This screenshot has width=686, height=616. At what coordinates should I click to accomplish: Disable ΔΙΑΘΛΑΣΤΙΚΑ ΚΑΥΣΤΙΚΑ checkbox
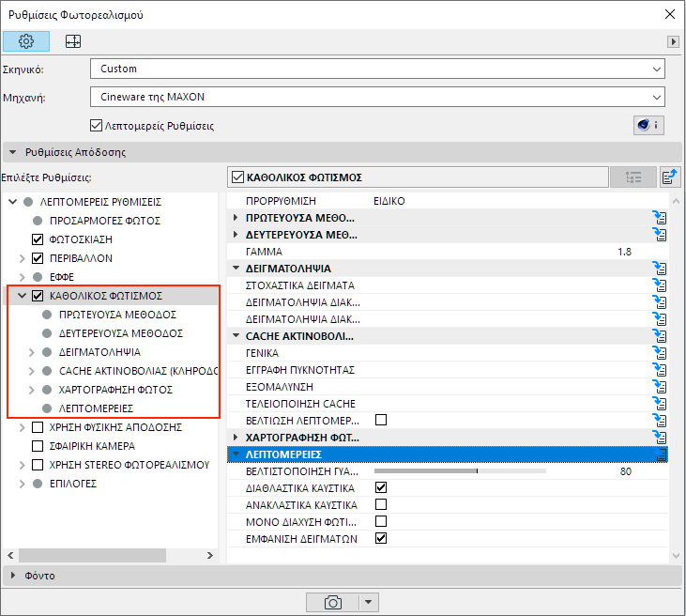(381, 487)
